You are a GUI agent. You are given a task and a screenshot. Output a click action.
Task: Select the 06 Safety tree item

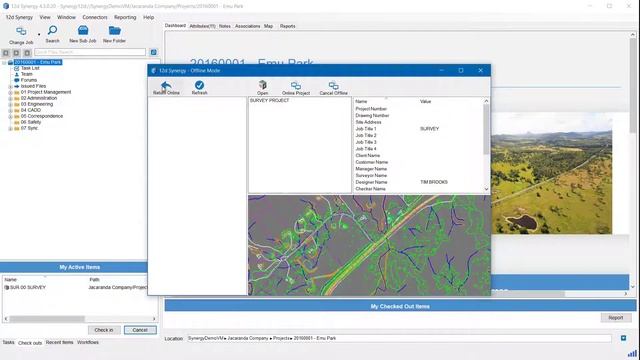coord(31,122)
